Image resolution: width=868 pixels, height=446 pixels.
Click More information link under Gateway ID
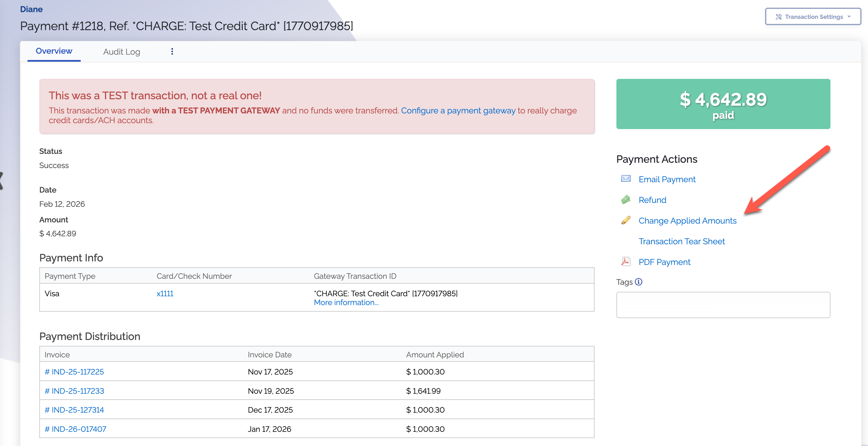pyautogui.click(x=346, y=303)
